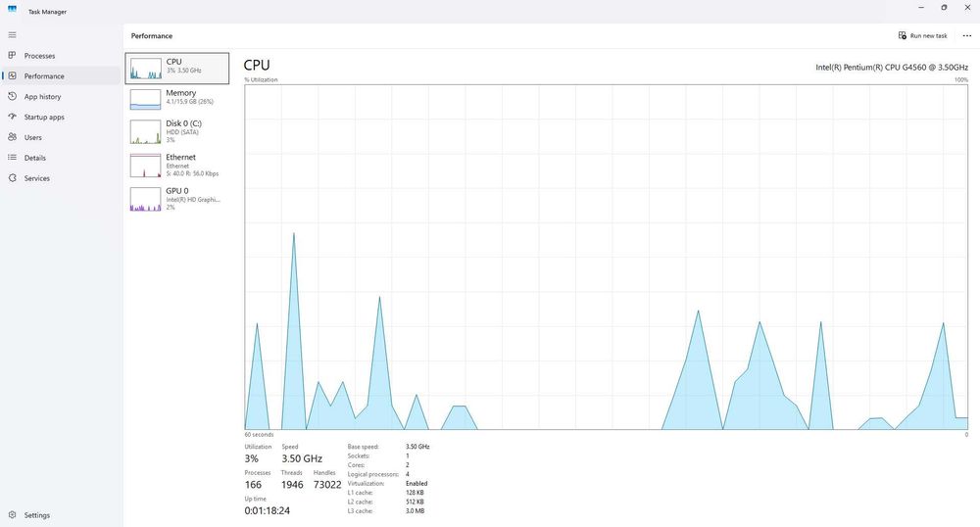
Task: Click the Run new task icon
Action: pyautogui.click(x=902, y=35)
